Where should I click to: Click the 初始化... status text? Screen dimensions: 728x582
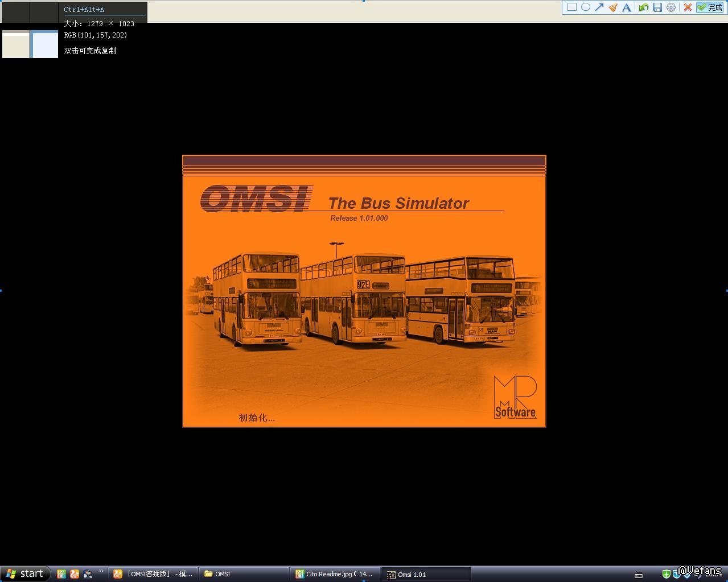tap(257, 418)
